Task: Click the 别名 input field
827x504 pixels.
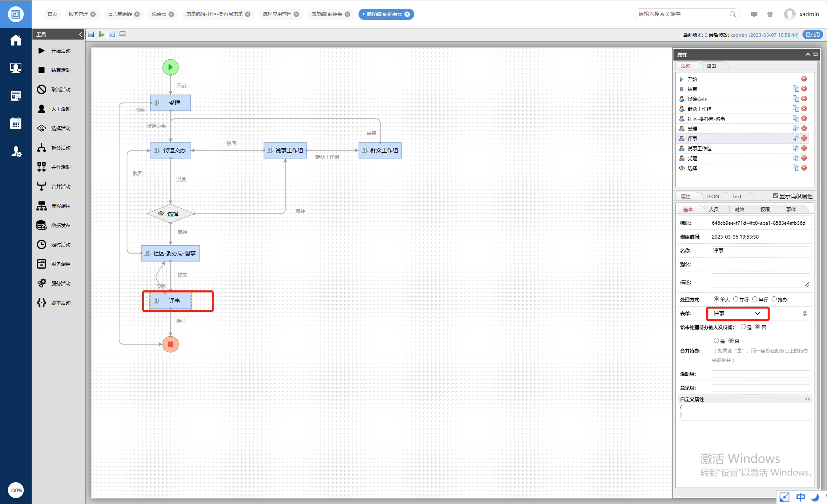Action: coord(760,264)
